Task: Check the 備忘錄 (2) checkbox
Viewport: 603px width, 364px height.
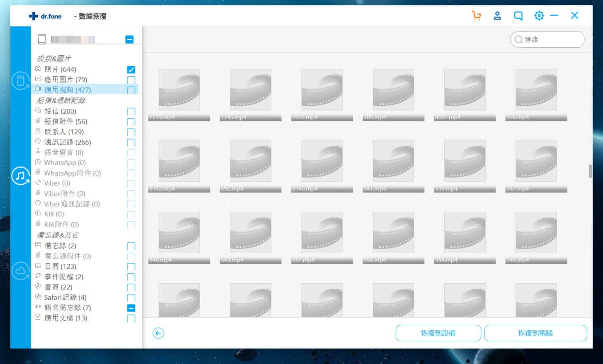Action: coord(131,247)
